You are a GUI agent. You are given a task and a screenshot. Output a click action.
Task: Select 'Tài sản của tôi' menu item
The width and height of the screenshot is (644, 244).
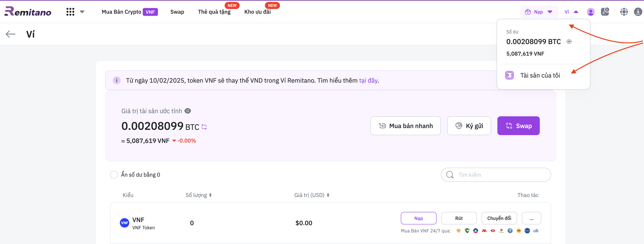(540, 75)
